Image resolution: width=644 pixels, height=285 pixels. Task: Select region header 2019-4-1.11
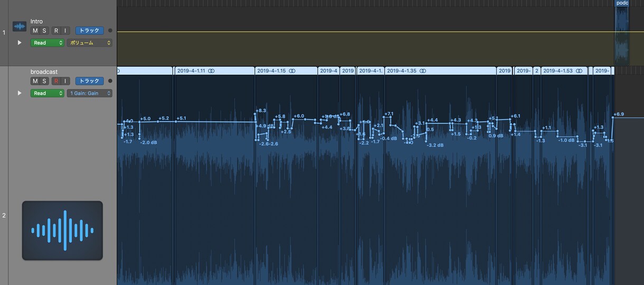coord(214,70)
